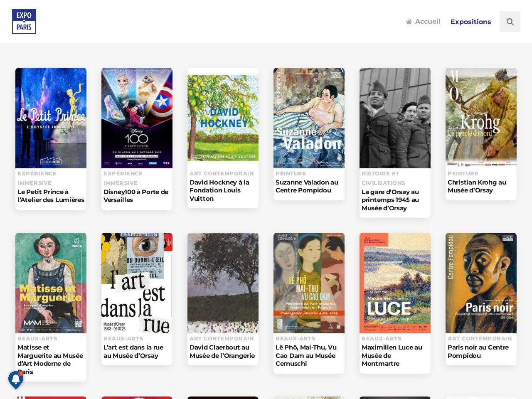Screen dimensions: 532x399
Task: Click 'Matisse et Marguerite au Musée d'Art Moderne' title
Action: (50, 360)
